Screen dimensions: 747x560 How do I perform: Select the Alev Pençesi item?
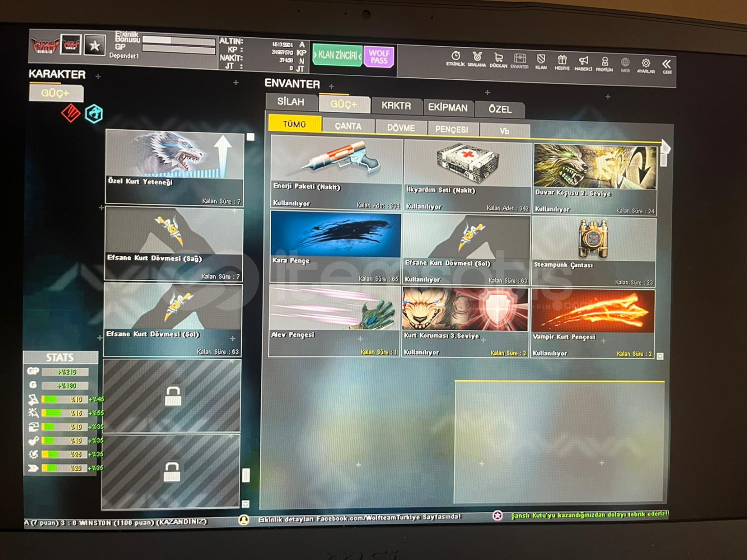tap(335, 321)
